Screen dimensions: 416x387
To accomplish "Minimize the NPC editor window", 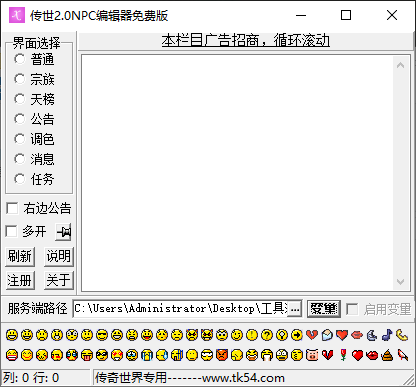I will pos(301,15).
